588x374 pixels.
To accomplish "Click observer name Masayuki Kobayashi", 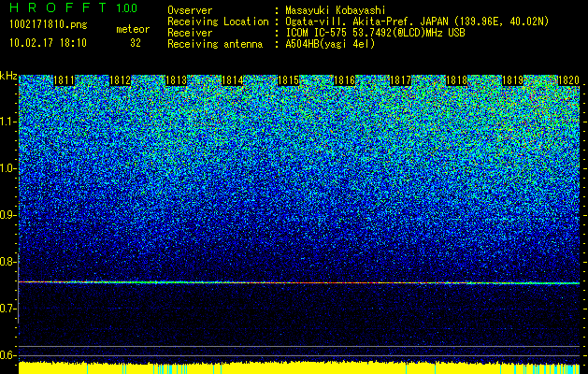I will tap(336, 11).
